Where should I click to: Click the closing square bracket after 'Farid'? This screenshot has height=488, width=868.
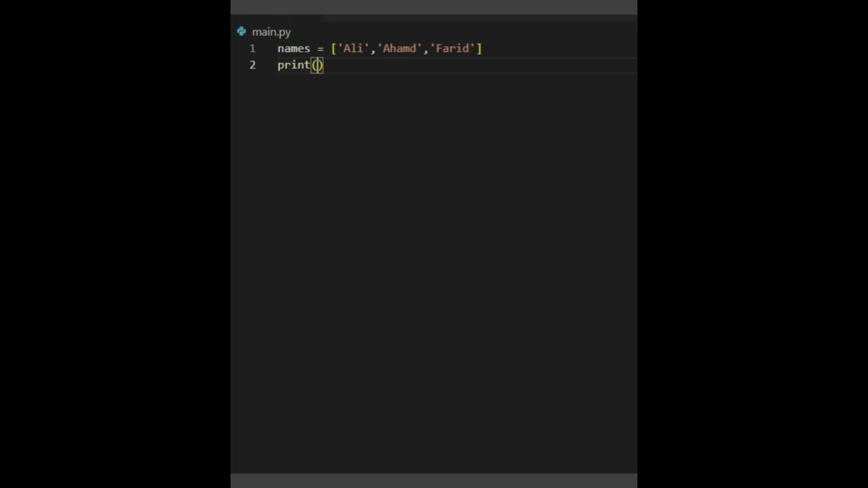479,48
